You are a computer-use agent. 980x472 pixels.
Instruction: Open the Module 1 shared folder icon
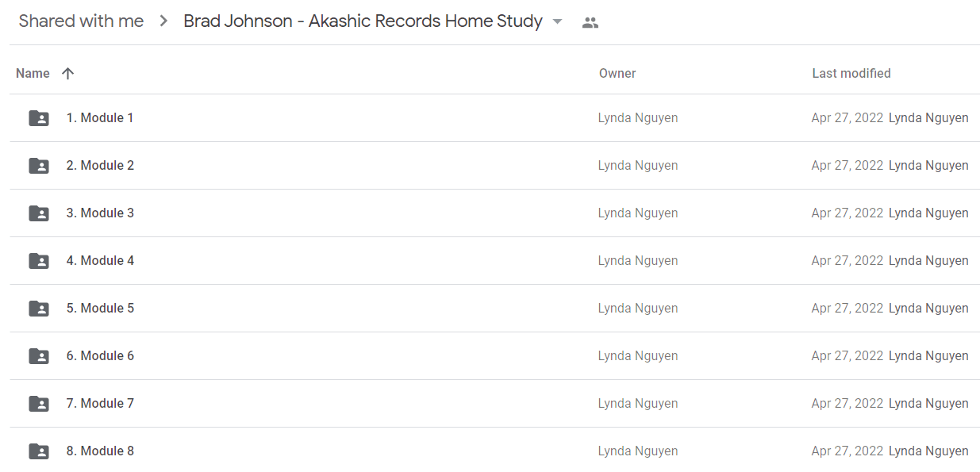(39, 118)
